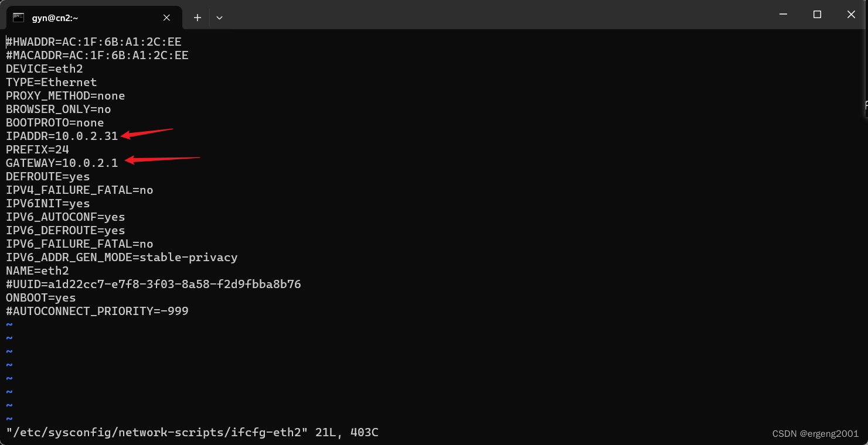Click the vim status line file path

157,433
